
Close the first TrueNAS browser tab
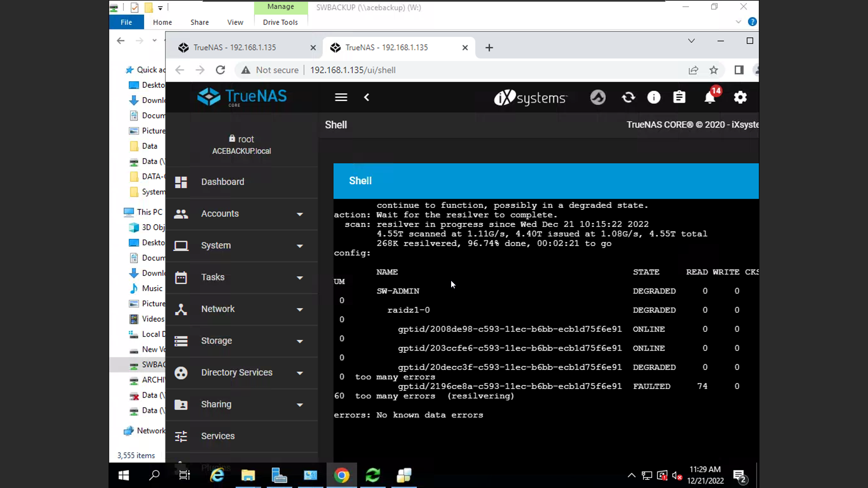[x=313, y=47]
